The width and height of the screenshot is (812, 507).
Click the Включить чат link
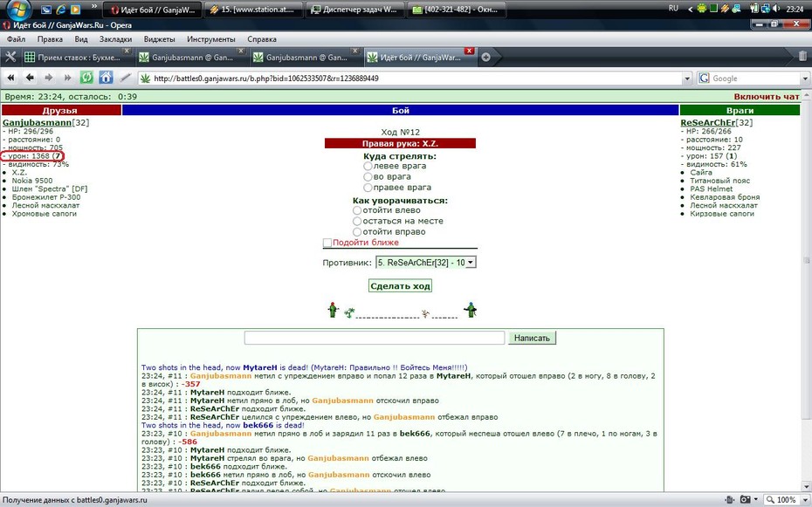767,97
